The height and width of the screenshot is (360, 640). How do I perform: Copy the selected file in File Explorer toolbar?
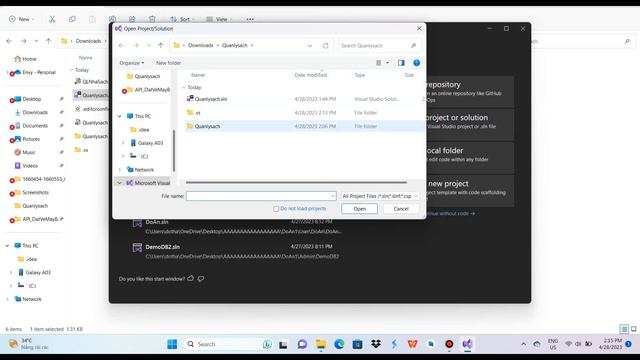click(72, 19)
